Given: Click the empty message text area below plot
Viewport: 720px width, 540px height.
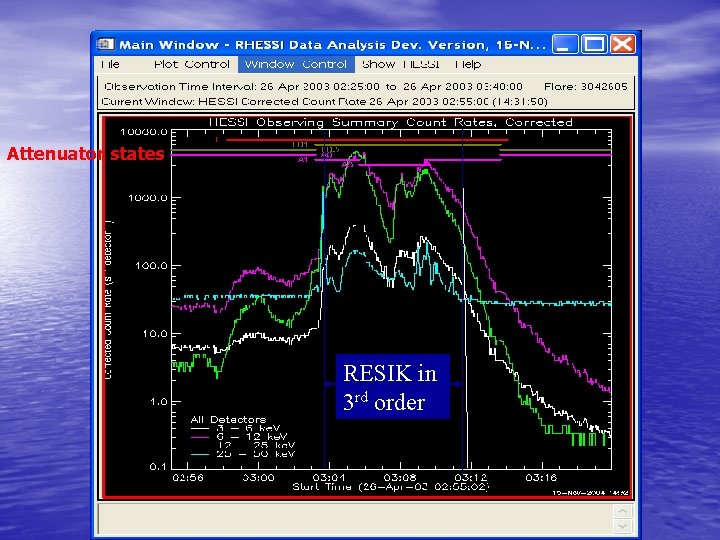Looking at the screenshot, I should pos(355,519).
